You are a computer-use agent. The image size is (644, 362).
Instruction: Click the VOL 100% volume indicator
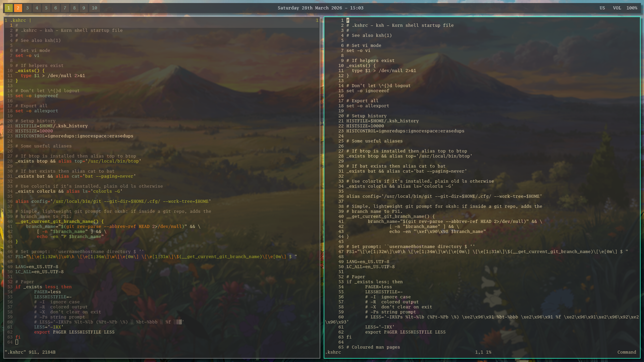click(x=625, y=8)
